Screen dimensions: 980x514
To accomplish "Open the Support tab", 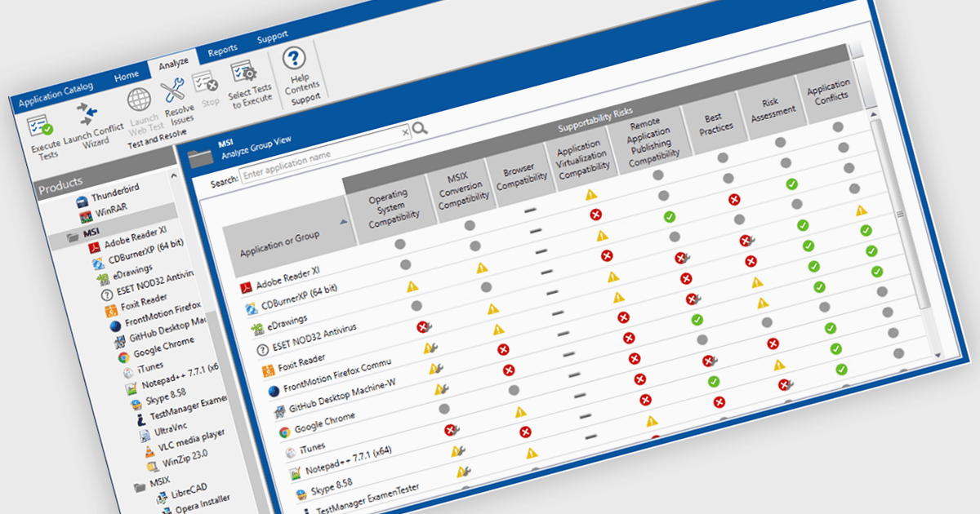I will point(272,37).
